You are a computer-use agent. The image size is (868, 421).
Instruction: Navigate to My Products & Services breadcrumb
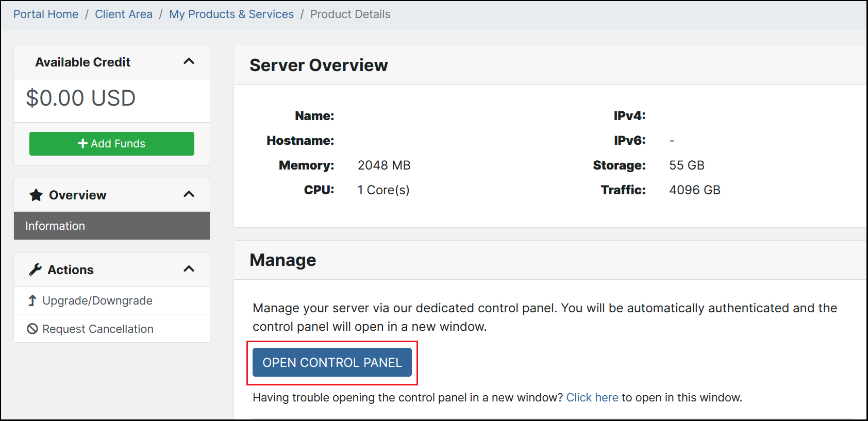tap(231, 14)
